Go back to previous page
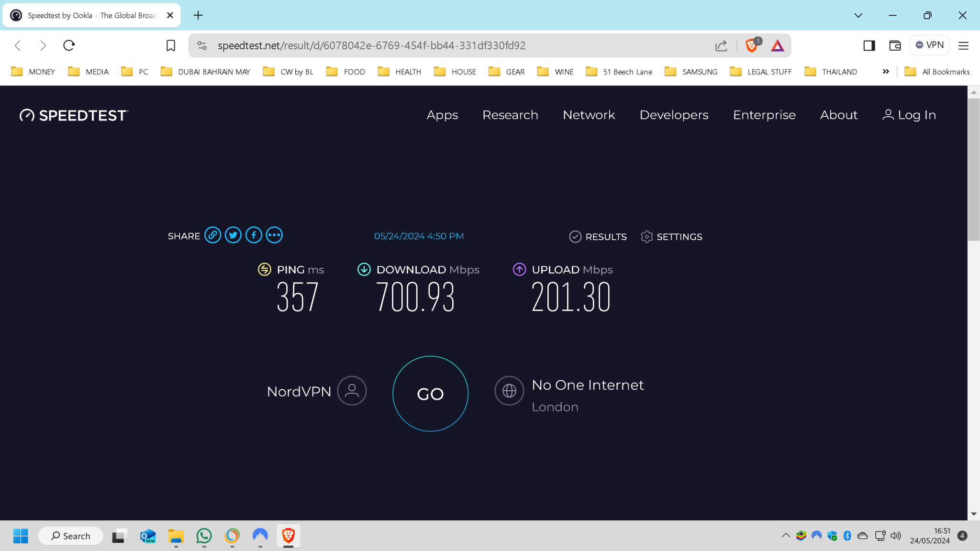980x551 pixels. click(18, 45)
